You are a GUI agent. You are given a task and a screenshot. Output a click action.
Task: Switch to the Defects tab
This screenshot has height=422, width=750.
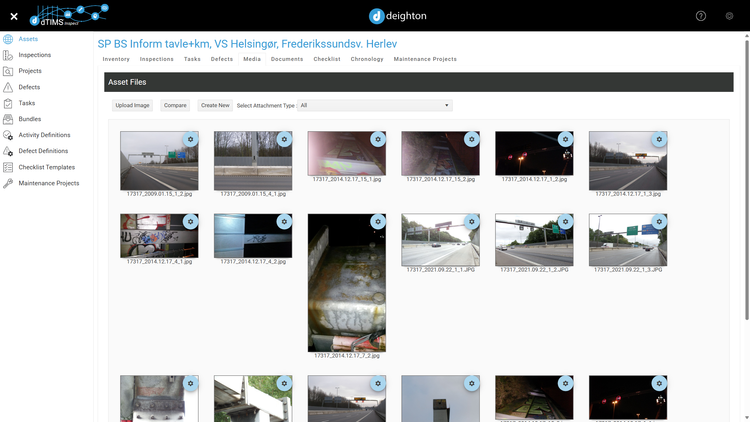coord(222,59)
